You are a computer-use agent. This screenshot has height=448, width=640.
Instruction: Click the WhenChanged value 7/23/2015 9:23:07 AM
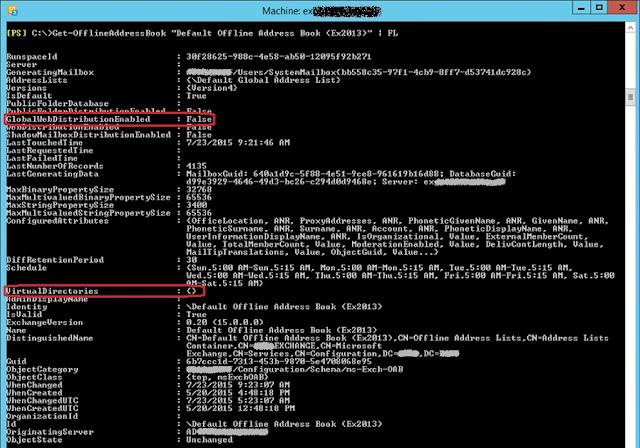point(238,385)
